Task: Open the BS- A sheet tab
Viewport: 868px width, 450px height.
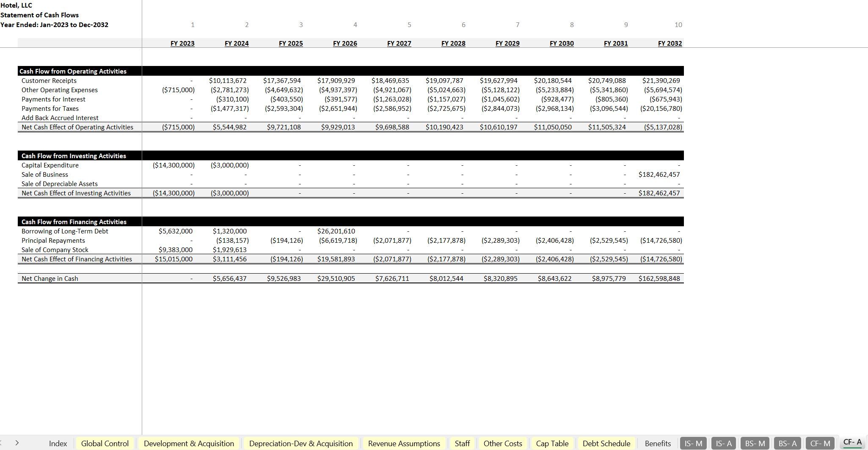Action: point(787,443)
